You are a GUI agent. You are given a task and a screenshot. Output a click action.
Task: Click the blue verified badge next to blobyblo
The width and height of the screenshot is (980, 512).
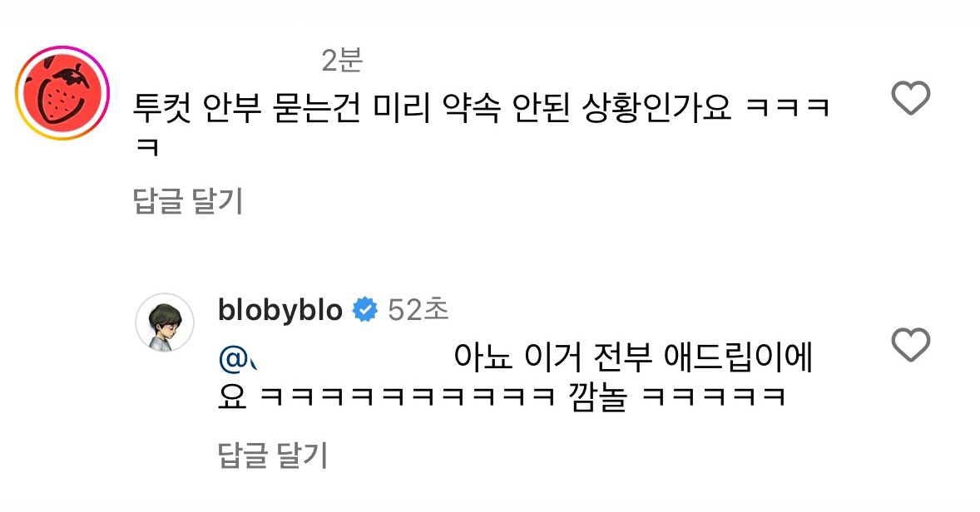(x=365, y=310)
